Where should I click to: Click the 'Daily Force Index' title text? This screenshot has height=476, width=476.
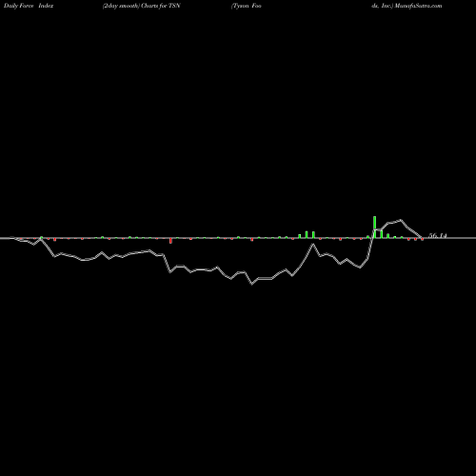pyautogui.click(x=29, y=6)
